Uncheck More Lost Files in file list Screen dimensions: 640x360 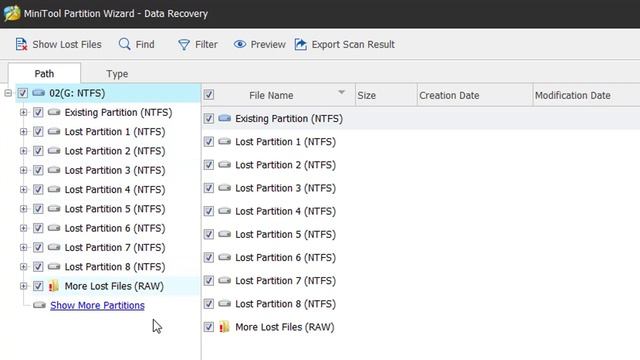point(209,327)
